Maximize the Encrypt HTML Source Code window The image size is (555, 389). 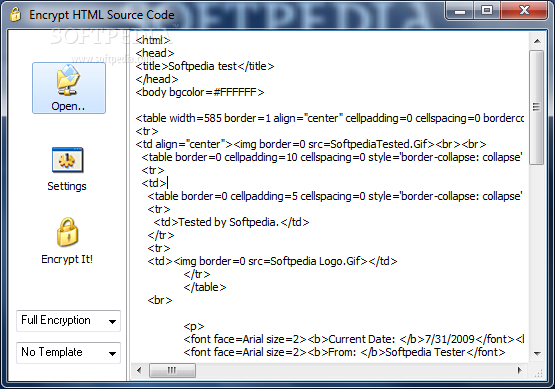tap(487, 11)
